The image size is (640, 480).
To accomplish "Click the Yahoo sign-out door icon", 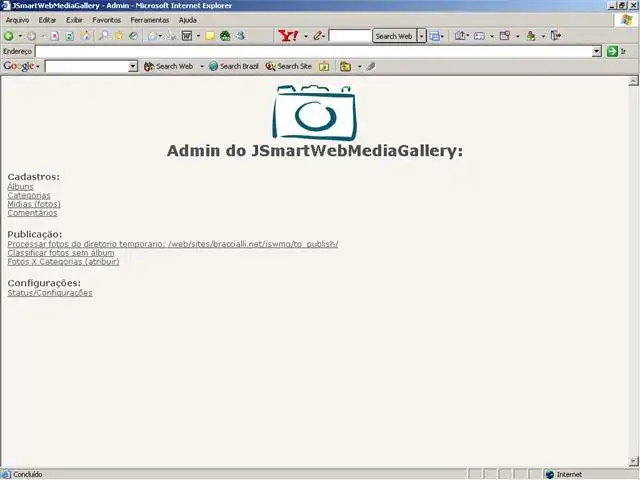I will click(556, 36).
